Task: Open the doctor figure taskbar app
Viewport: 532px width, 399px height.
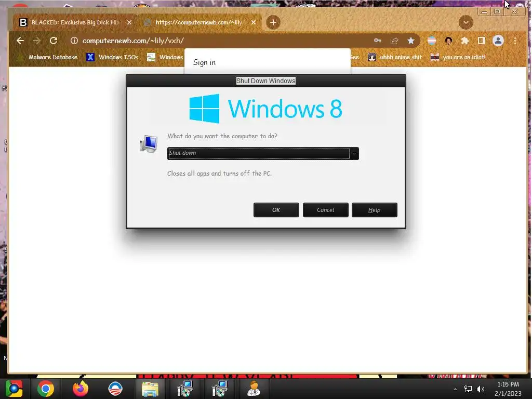Action: (x=254, y=389)
